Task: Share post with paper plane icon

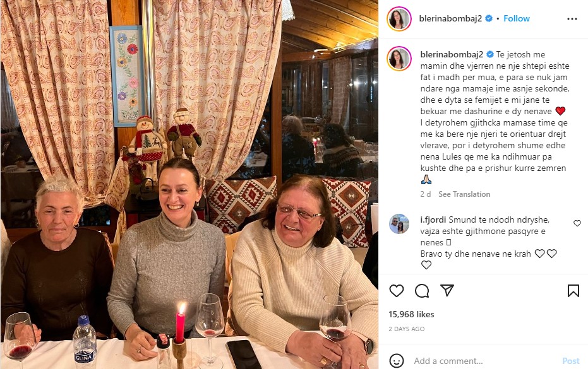Action: click(x=447, y=290)
